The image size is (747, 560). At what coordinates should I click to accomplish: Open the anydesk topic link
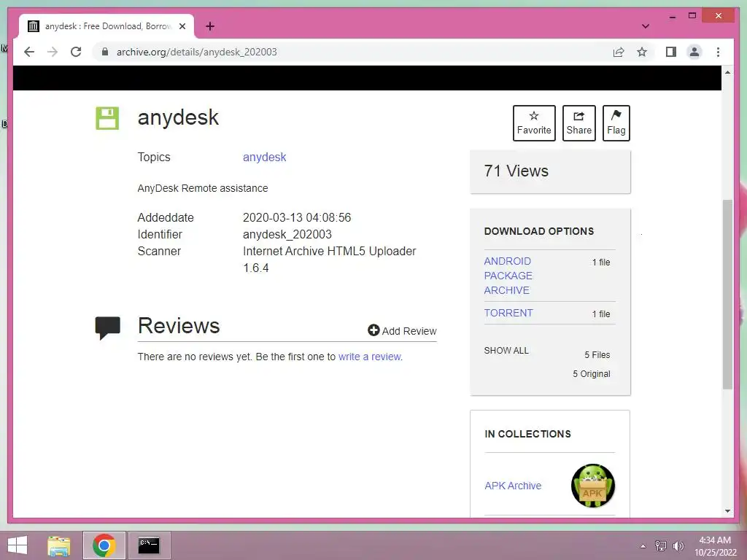click(264, 157)
